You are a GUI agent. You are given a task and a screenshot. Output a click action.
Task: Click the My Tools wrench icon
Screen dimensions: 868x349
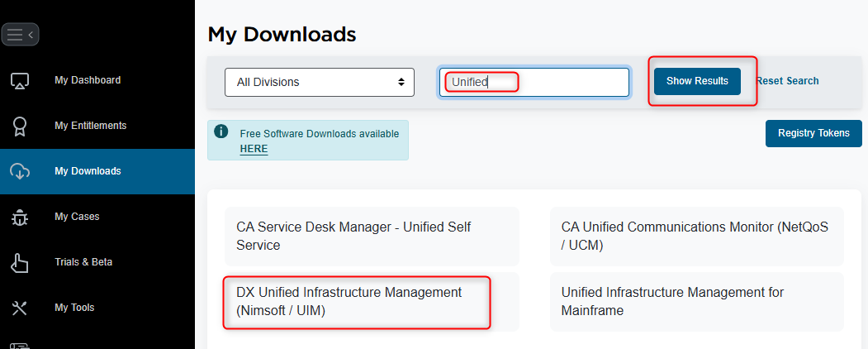pos(20,308)
